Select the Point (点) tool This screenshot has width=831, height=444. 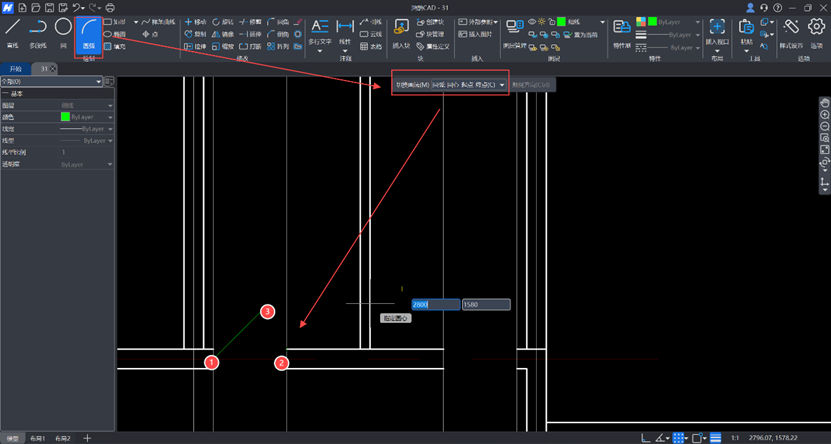coord(150,34)
